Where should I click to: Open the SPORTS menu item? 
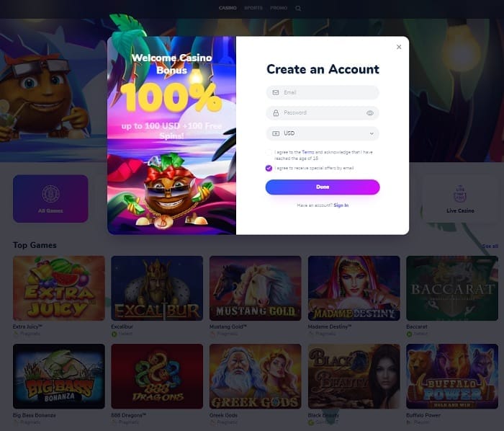[x=253, y=8]
